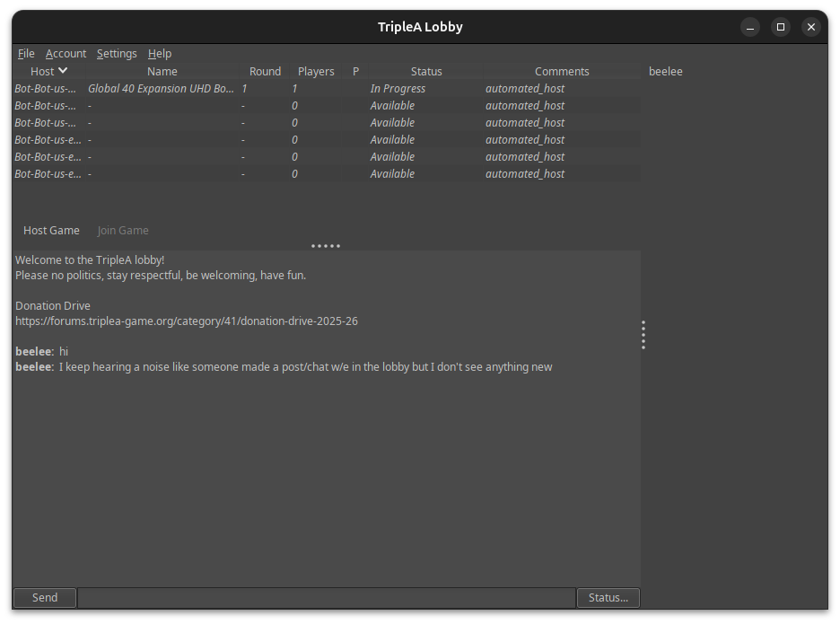The image size is (840, 624).
Task: Click the Send button
Action: coord(45,597)
